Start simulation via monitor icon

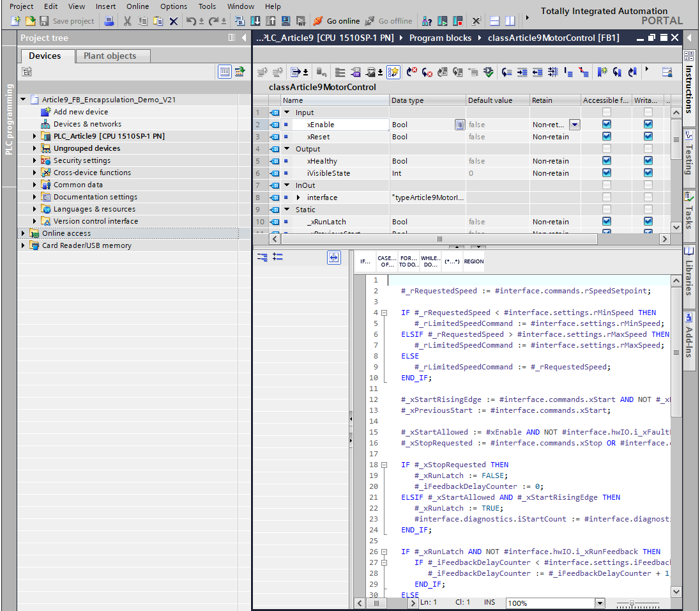[x=286, y=20]
